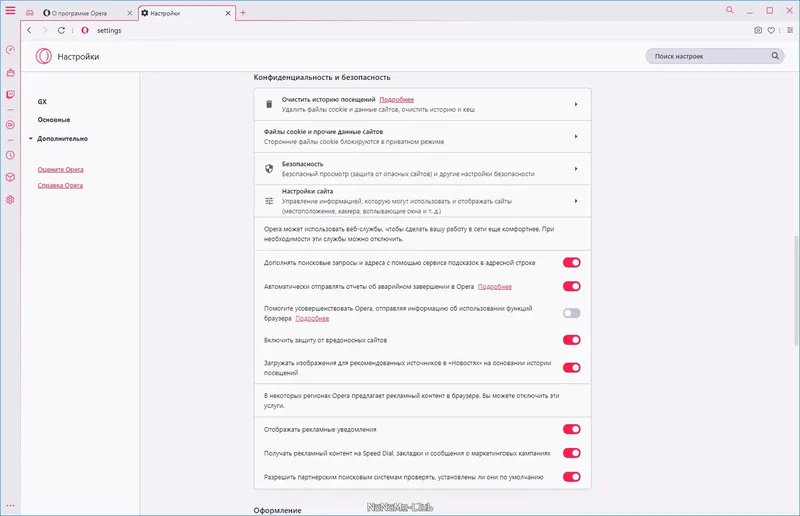Reload the page with the refresh icon
The width and height of the screenshot is (800, 516).
tap(61, 30)
